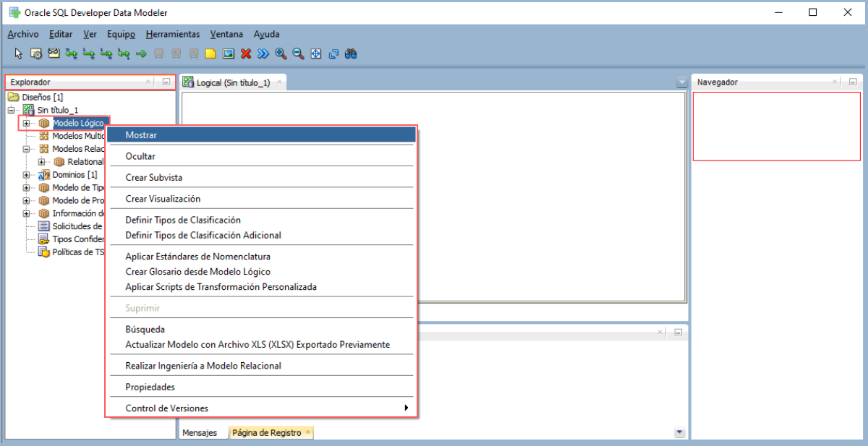Select Crear Visualización menu entry

[261, 199]
